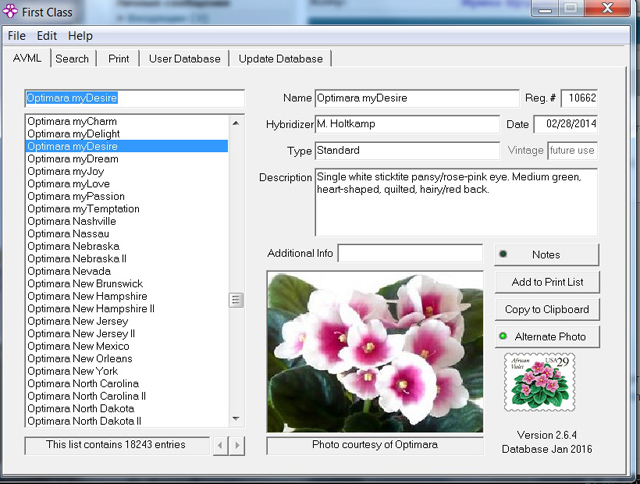Click the Name field

[417, 98]
